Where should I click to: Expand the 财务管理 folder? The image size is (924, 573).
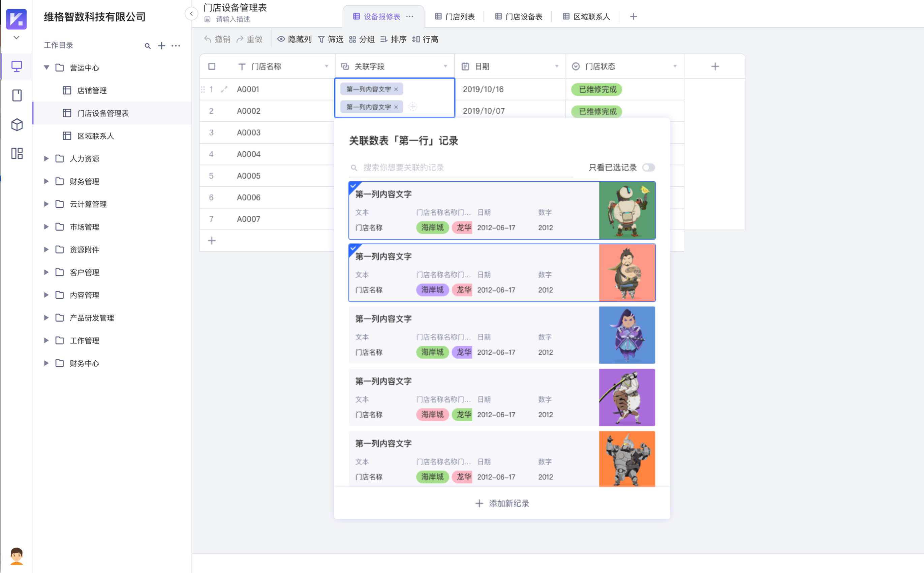pos(46,181)
